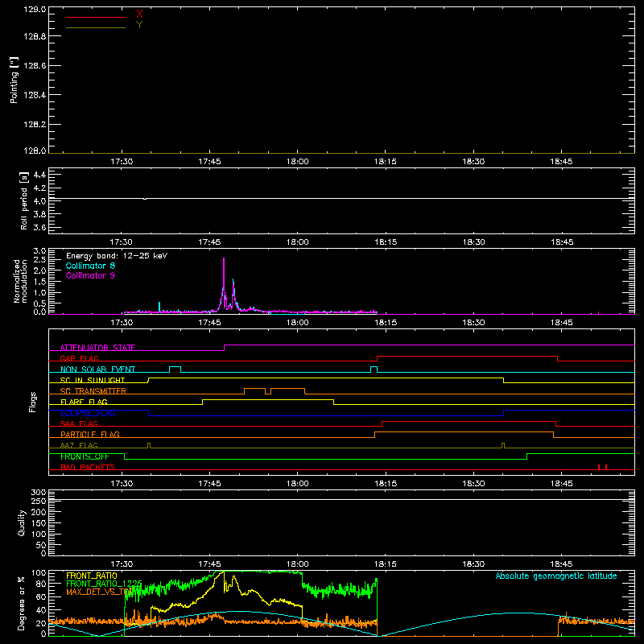Click the green FRONTS_OFF label
Screen dimensions: 644x644
85,456
